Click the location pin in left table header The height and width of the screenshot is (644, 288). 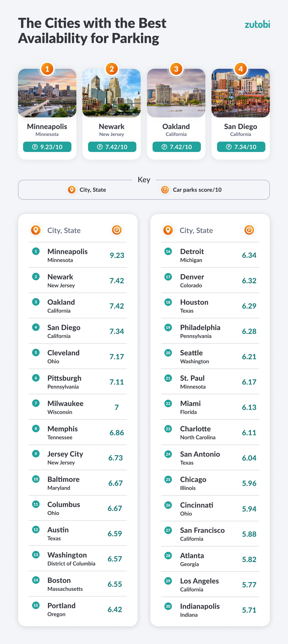point(36,230)
